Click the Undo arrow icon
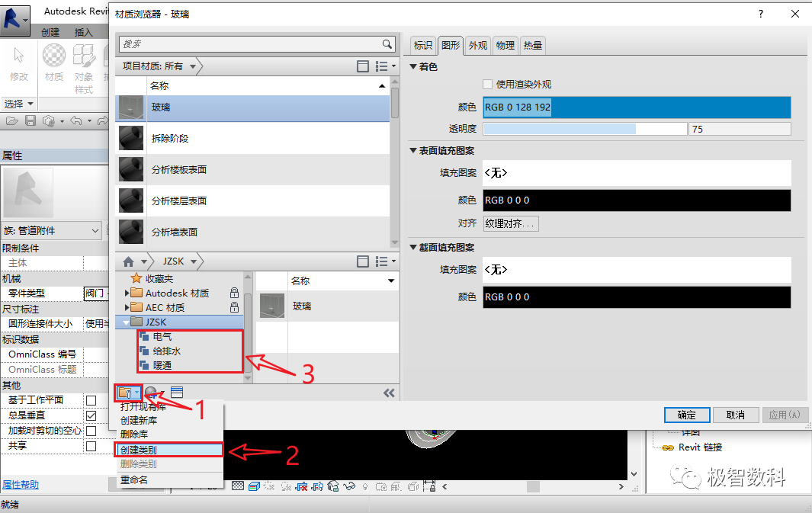Image resolution: width=812 pixels, height=513 pixels. 76,121
